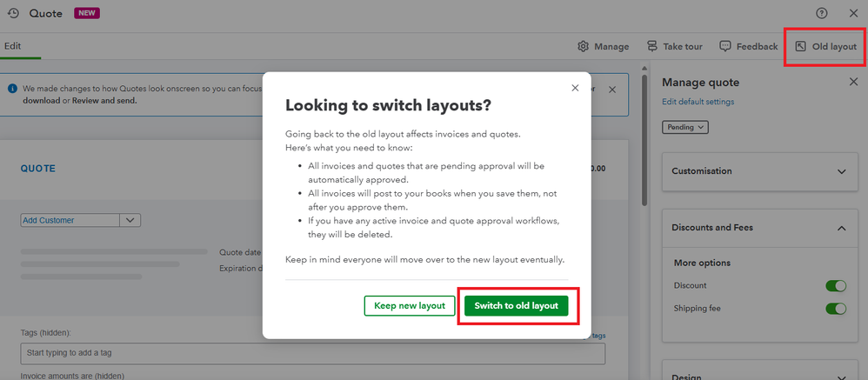Screen dimensions: 868x380
Task: Open the Add Customer dropdown arrow
Action: tap(130, 220)
